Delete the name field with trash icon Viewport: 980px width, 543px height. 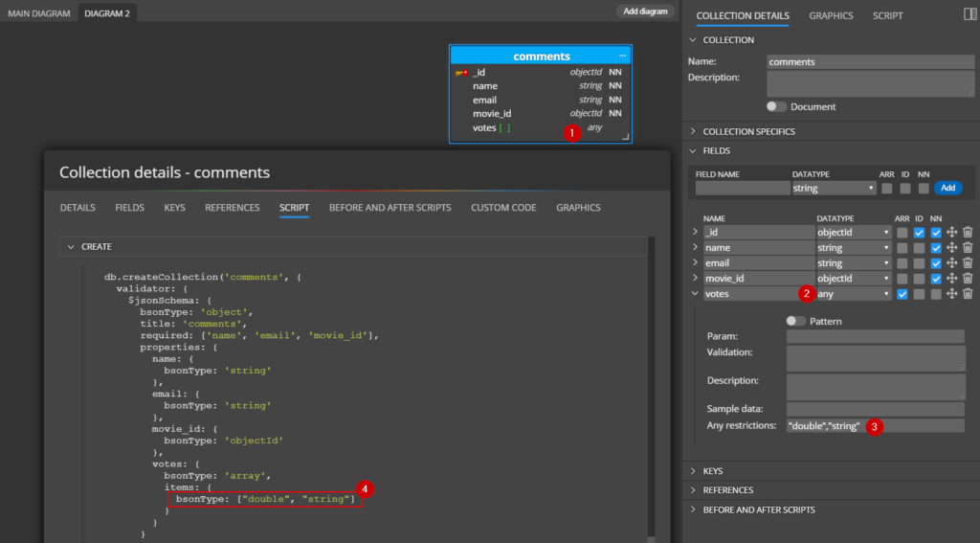[x=968, y=248]
